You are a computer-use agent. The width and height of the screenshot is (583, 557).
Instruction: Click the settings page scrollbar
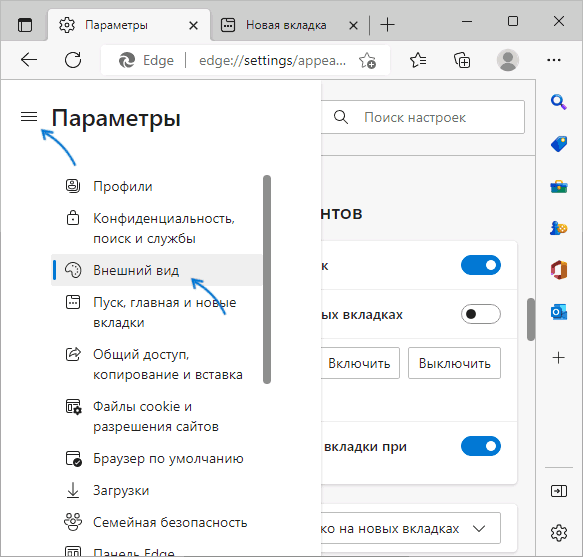pos(531,319)
